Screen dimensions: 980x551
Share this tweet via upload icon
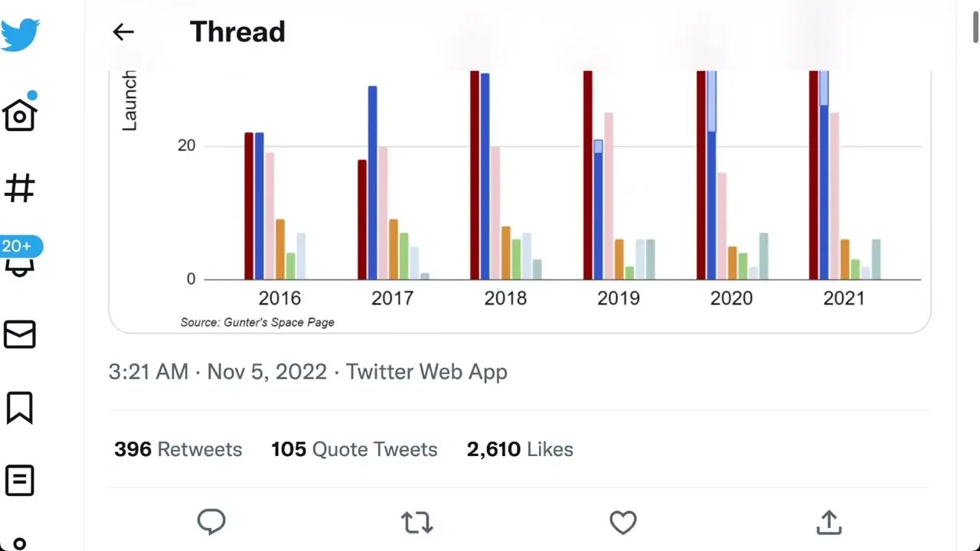(x=828, y=523)
